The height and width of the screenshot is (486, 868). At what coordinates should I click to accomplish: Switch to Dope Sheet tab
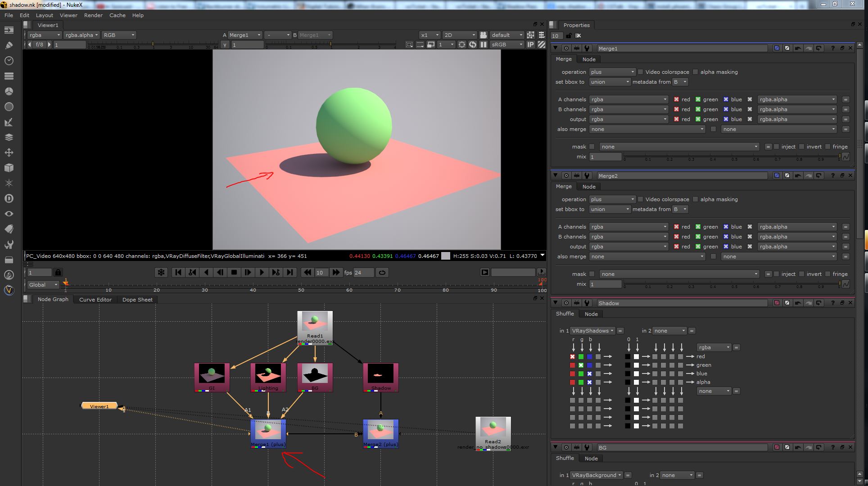pos(137,300)
